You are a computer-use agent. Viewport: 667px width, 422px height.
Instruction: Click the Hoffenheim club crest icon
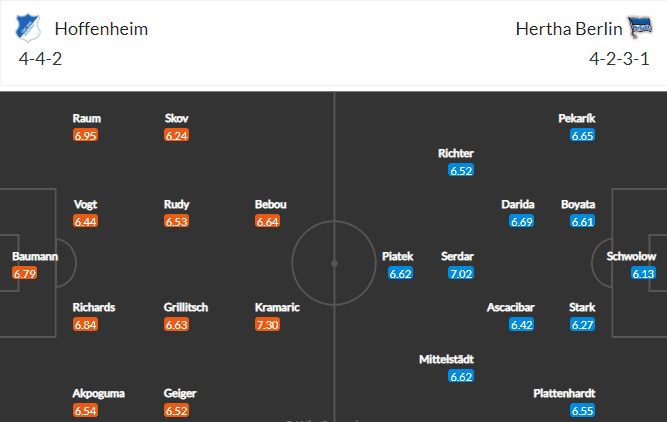coord(28,29)
